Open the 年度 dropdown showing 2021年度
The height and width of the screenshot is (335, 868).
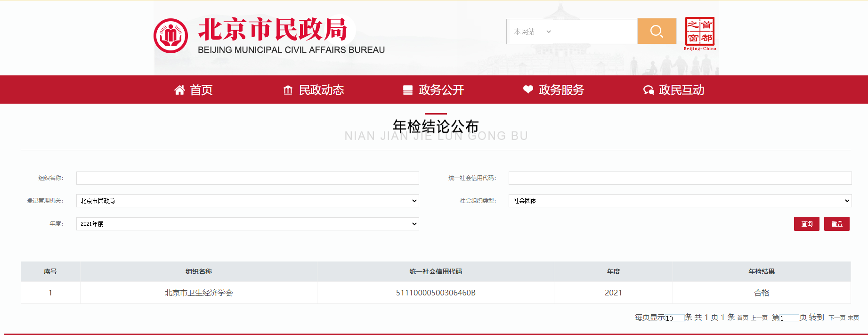(248, 224)
